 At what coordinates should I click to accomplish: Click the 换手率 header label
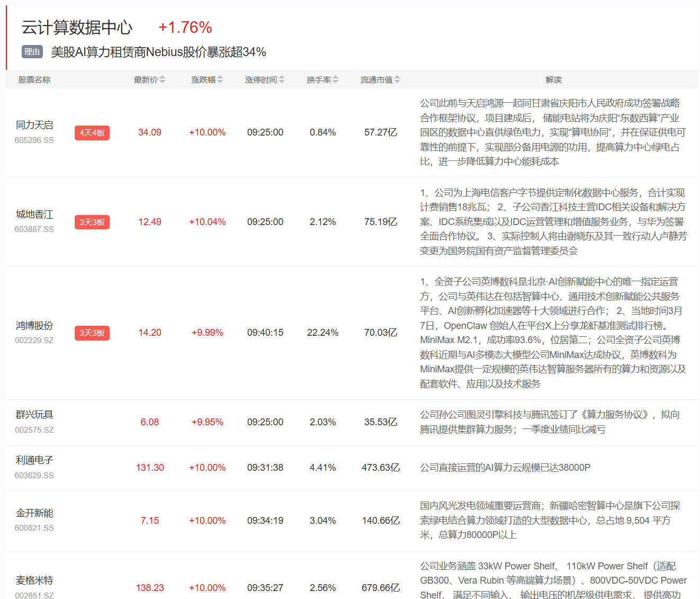pyautogui.click(x=319, y=79)
